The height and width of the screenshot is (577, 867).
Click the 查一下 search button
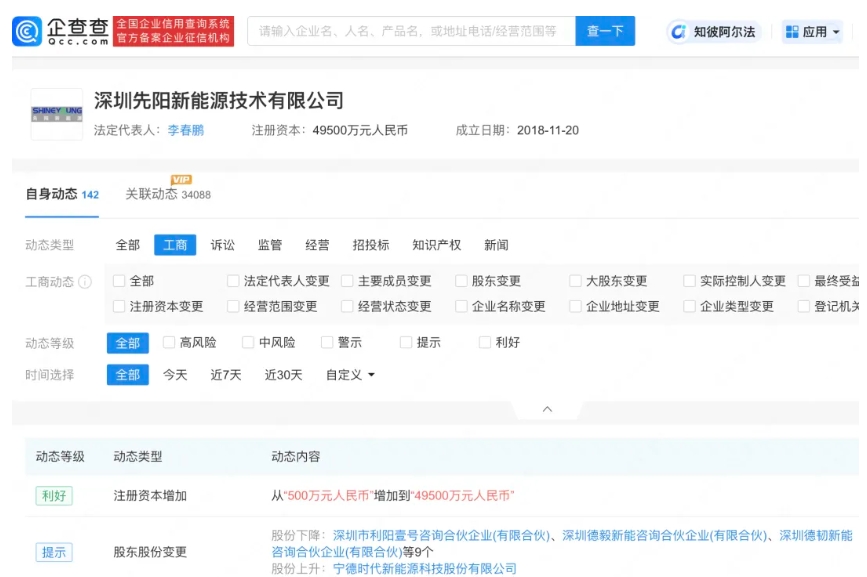605,31
